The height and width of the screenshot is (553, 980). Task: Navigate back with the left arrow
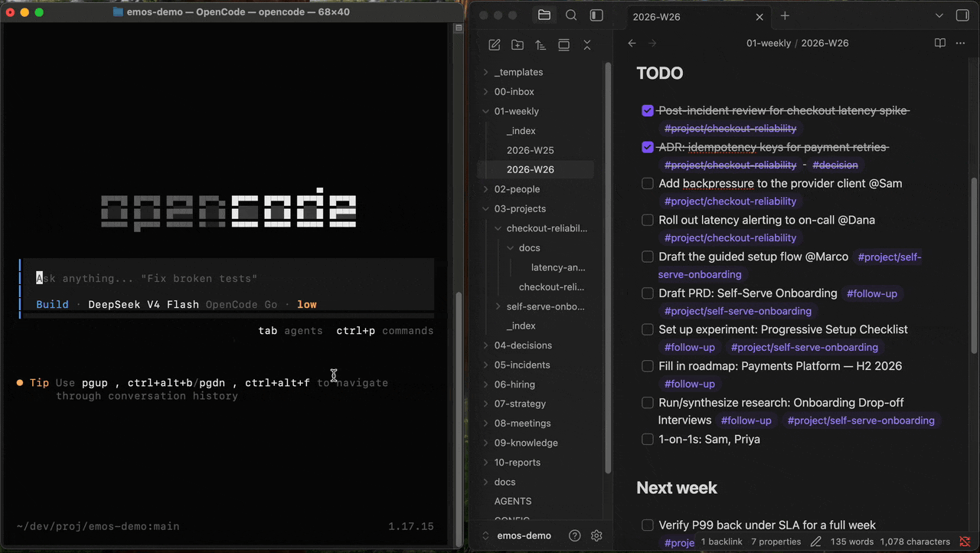632,43
